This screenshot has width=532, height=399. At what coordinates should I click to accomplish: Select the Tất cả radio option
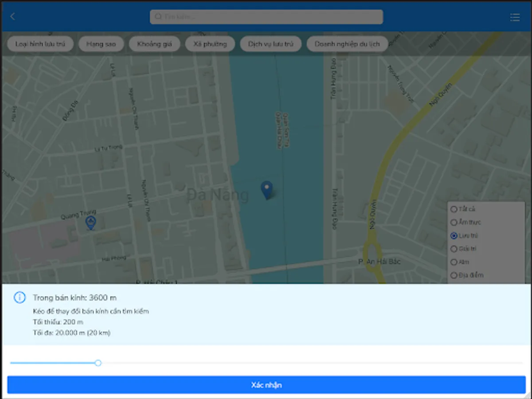coord(454,209)
